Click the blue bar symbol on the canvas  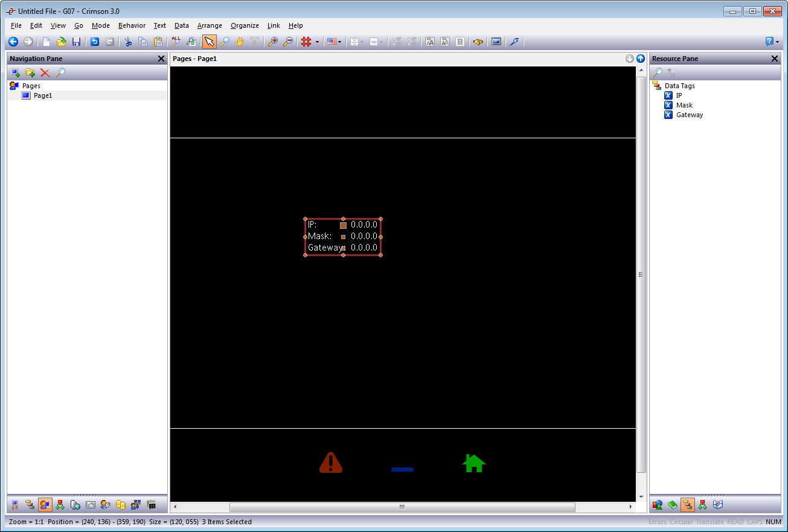tap(402, 469)
